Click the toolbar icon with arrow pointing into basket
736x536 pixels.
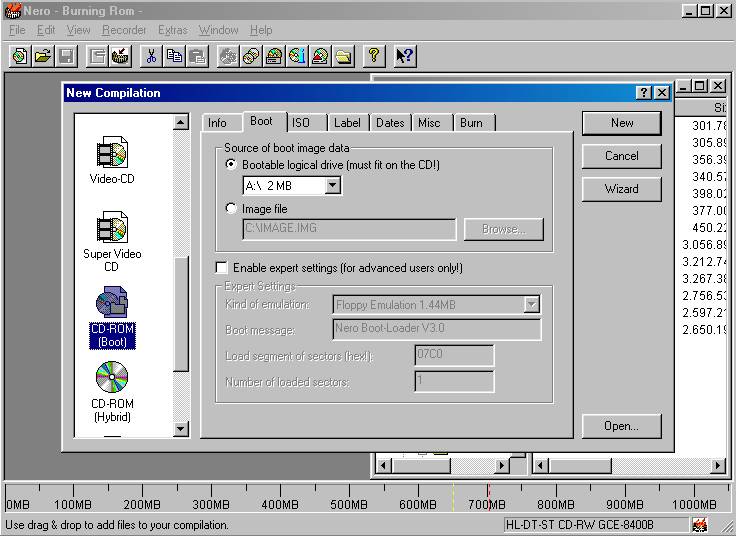tap(121, 56)
